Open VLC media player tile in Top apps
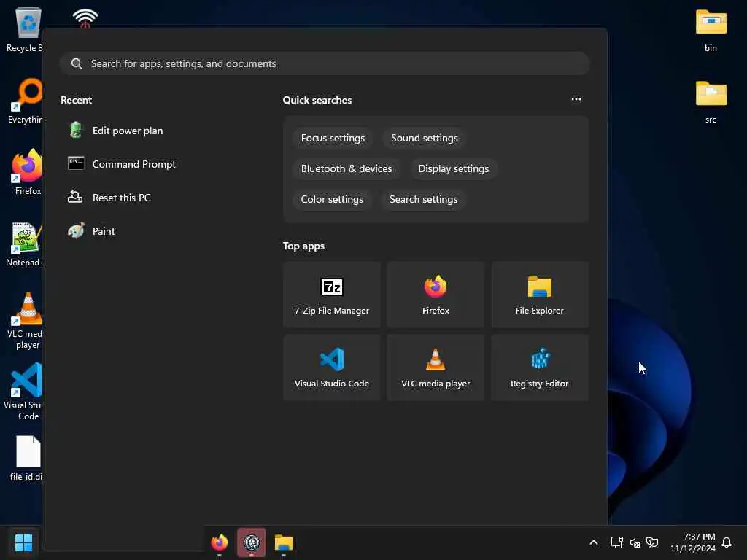Image resolution: width=747 pixels, height=560 pixels. pyautogui.click(x=436, y=367)
